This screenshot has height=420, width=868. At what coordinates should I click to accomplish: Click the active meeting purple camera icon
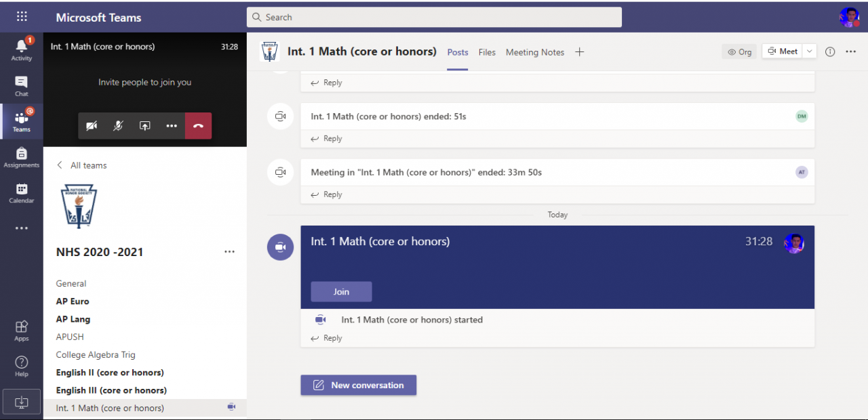(x=281, y=247)
